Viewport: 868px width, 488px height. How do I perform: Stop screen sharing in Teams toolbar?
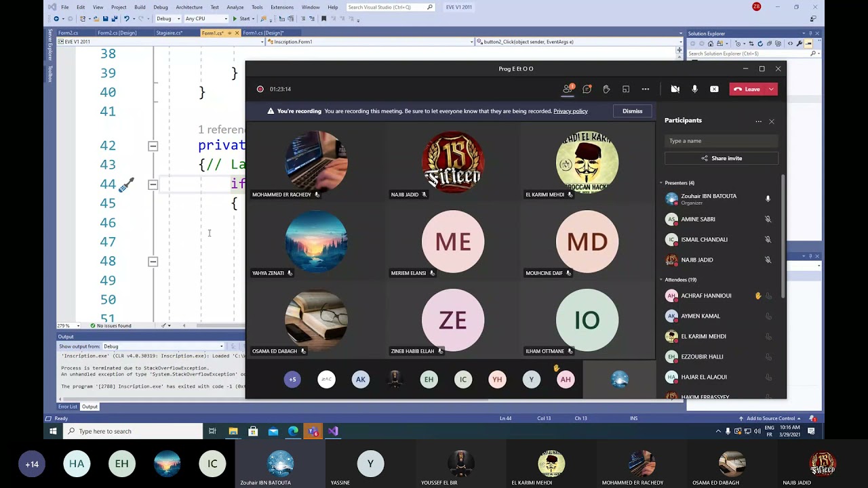pos(714,89)
